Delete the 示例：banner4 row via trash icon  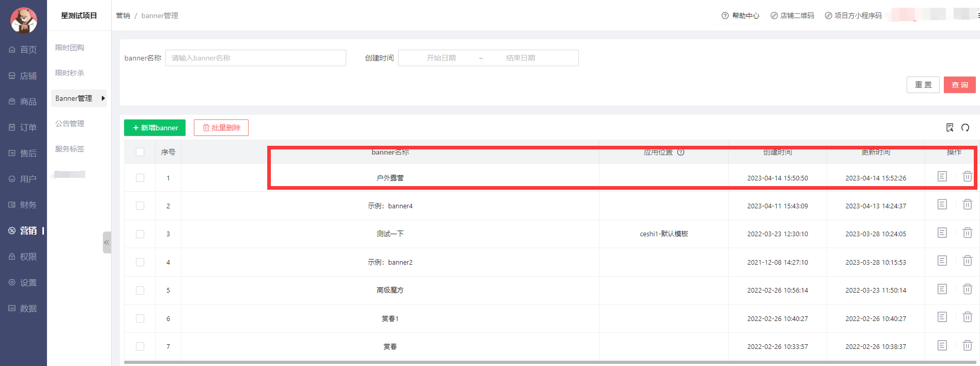pyautogui.click(x=967, y=205)
